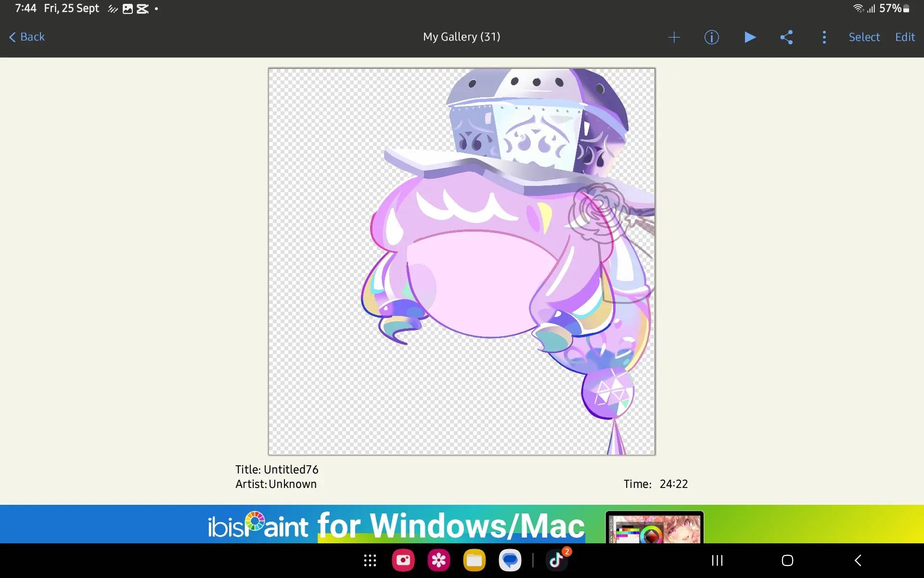Show recent apps with three-line button
Viewport: 924px width, 578px height.
tap(717, 560)
